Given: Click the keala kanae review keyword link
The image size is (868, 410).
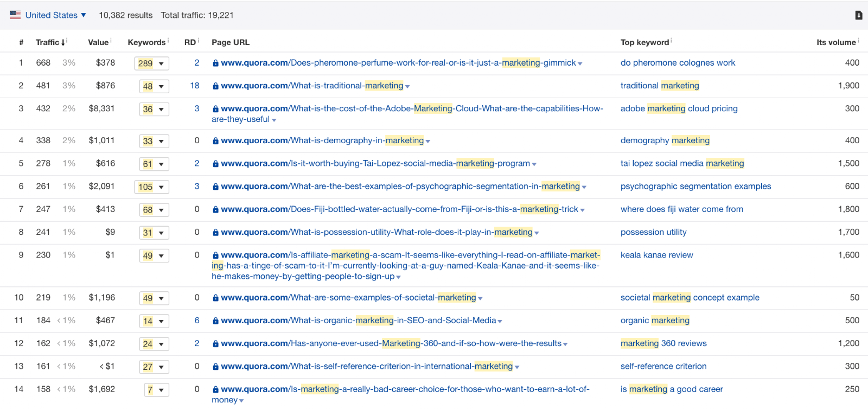Looking at the screenshot, I should tap(657, 255).
